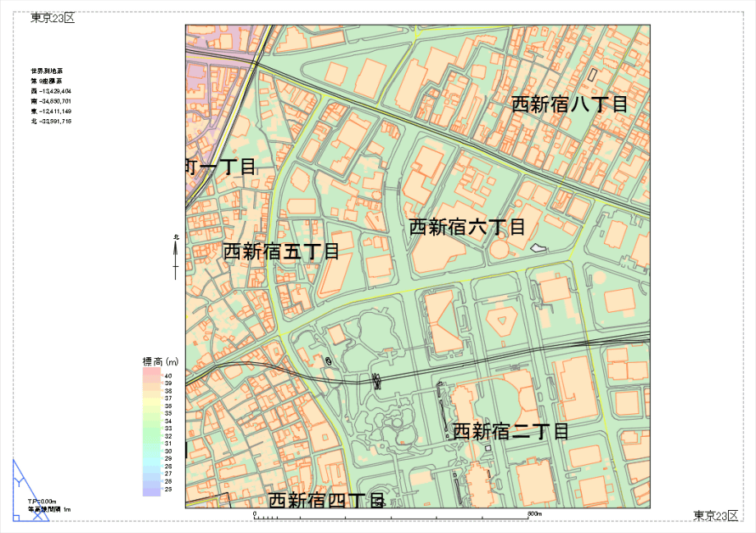756x533 pixels.
Task: Click the 西新宿二丁目 map label
Action: pyautogui.click(x=510, y=430)
